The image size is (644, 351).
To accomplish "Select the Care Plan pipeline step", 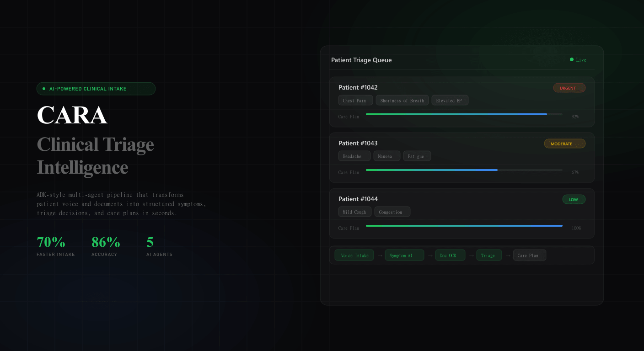I will click(x=529, y=255).
